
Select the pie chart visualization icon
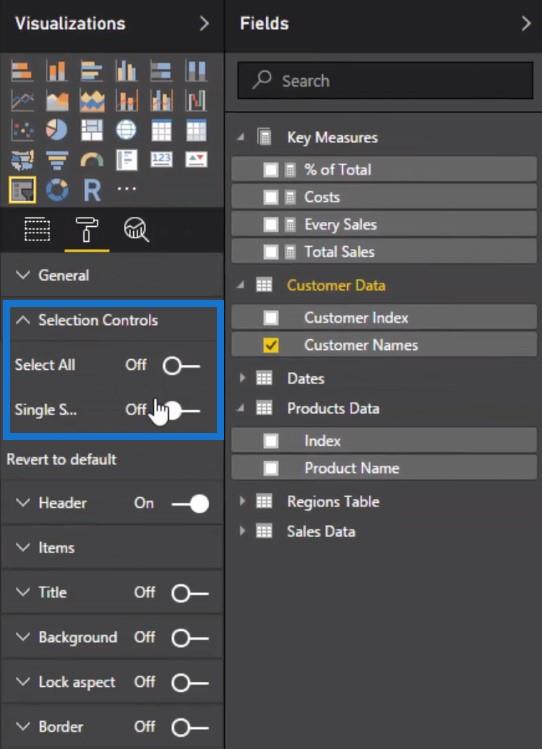click(57, 130)
